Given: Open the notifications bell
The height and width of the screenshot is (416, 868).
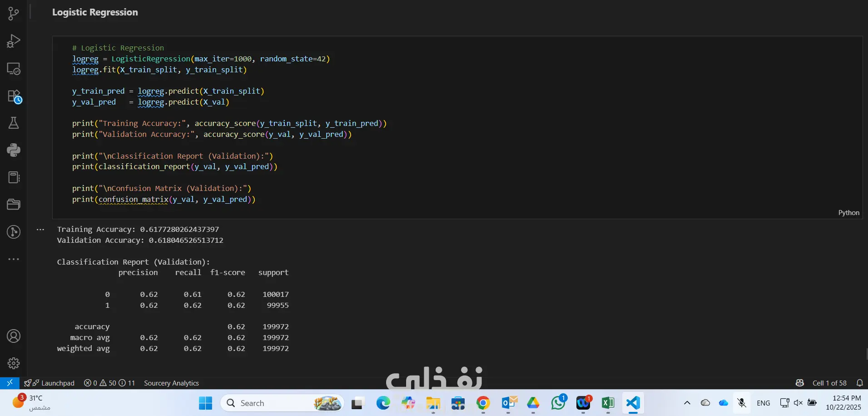Looking at the screenshot, I should [859, 383].
